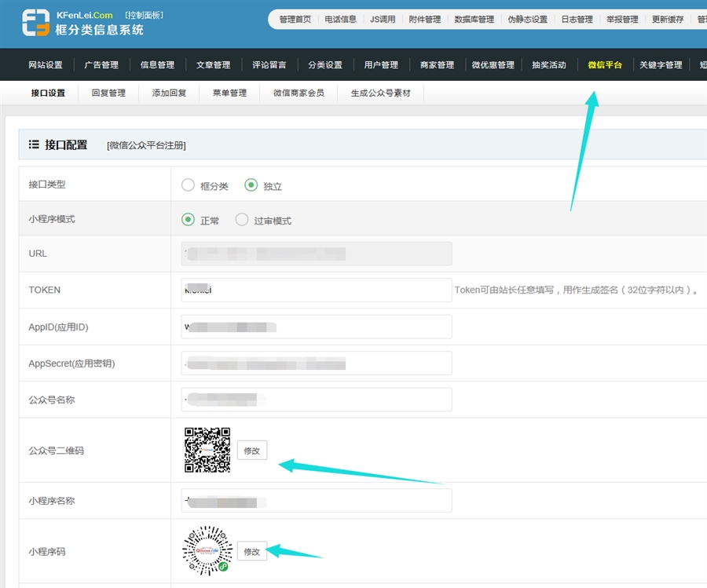Click 修改 button next to 小程序码
Viewport: 707px width, 588px height.
click(x=251, y=551)
